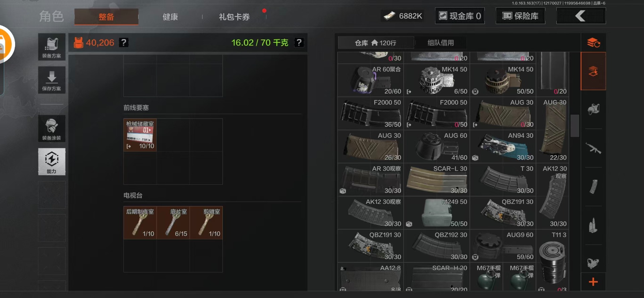Select the AN94 30 anime-skin magazine
Screen dimensions: 644x298
503,146
